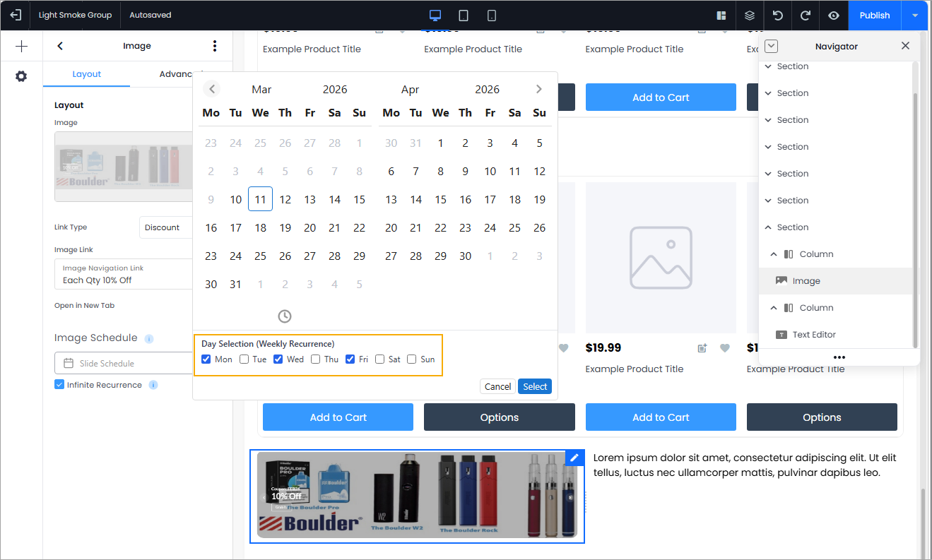Viewport: 932px width, 560px height.
Task: Select the Image item in Navigator
Action: click(837, 281)
